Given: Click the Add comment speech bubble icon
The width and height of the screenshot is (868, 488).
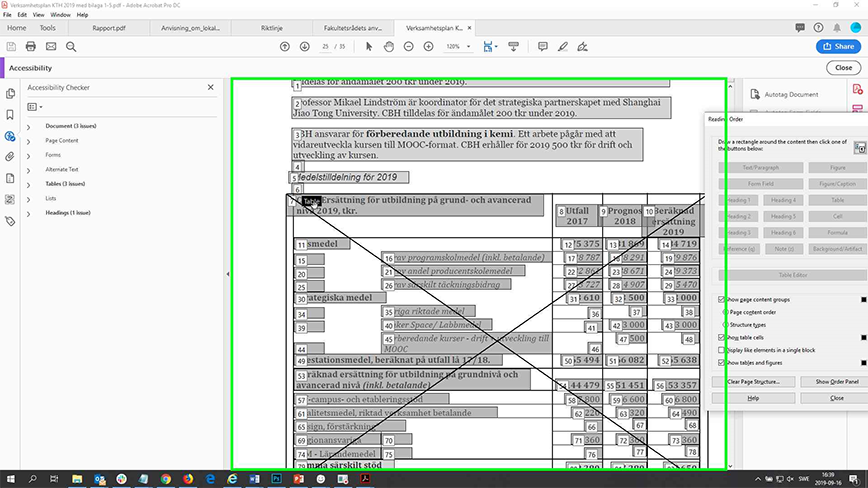Looking at the screenshot, I should click(x=543, y=47).
